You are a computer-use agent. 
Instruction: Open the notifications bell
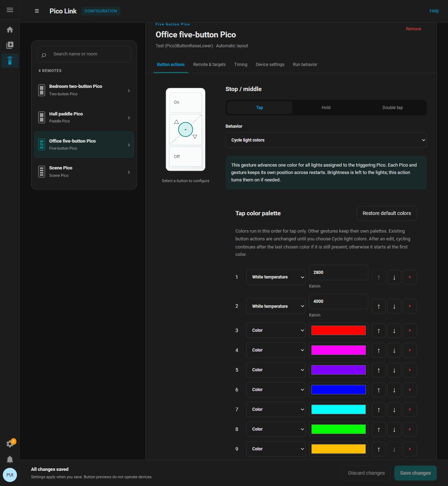pos(10,459)
